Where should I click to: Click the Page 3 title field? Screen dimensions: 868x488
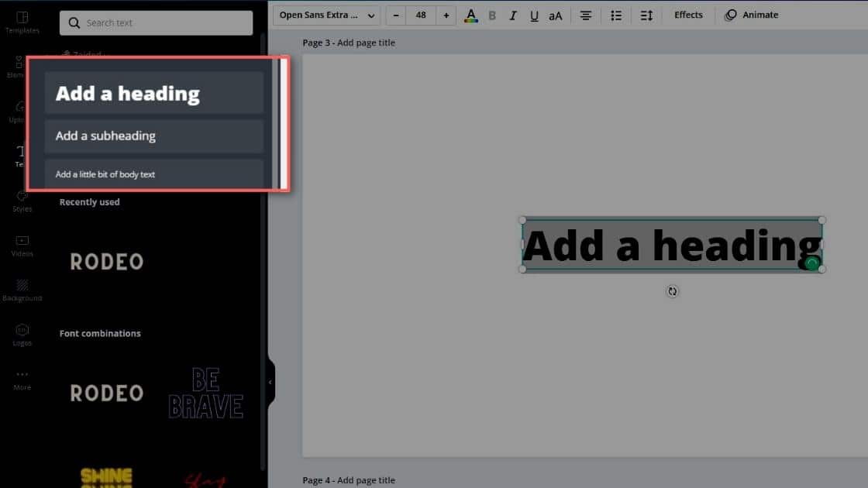coord(349,43)
